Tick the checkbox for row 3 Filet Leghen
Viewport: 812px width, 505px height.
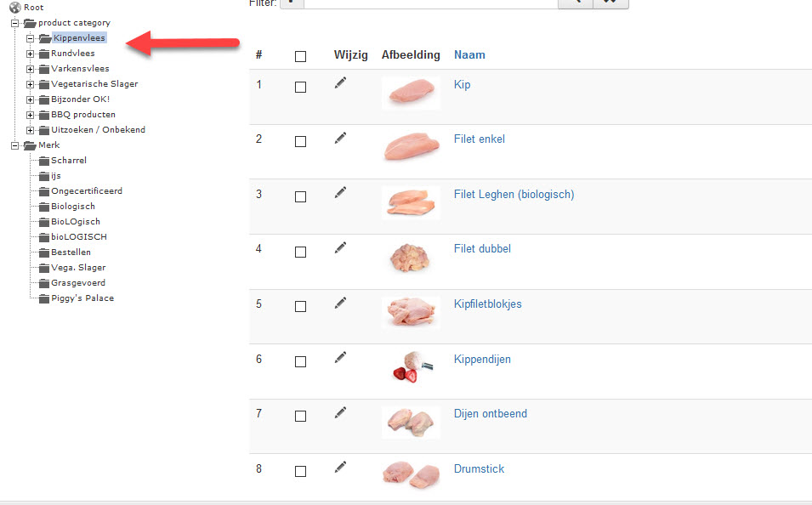click(x=300, y=197)
